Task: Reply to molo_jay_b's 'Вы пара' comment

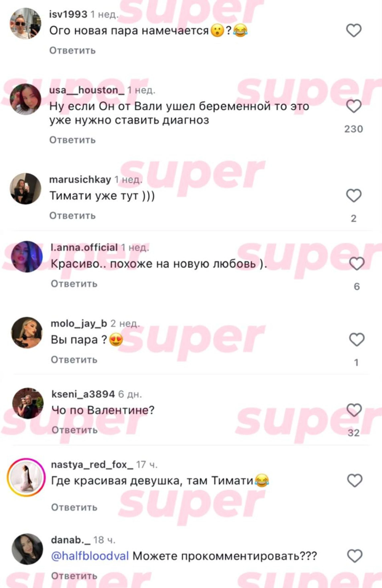Action: pos(74,360)
